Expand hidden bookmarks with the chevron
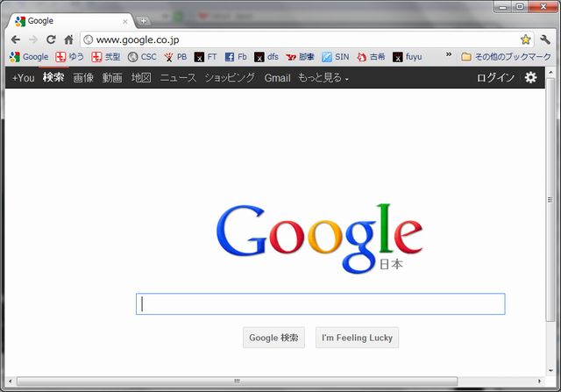The height and width of the screenshot is (392, 561). click(449, 54)
